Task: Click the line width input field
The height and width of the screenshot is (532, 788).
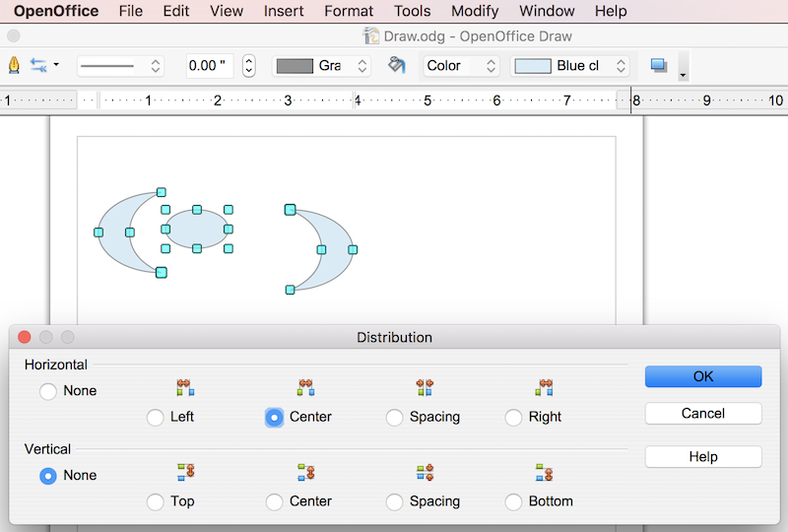Action: tap(210, 66)
